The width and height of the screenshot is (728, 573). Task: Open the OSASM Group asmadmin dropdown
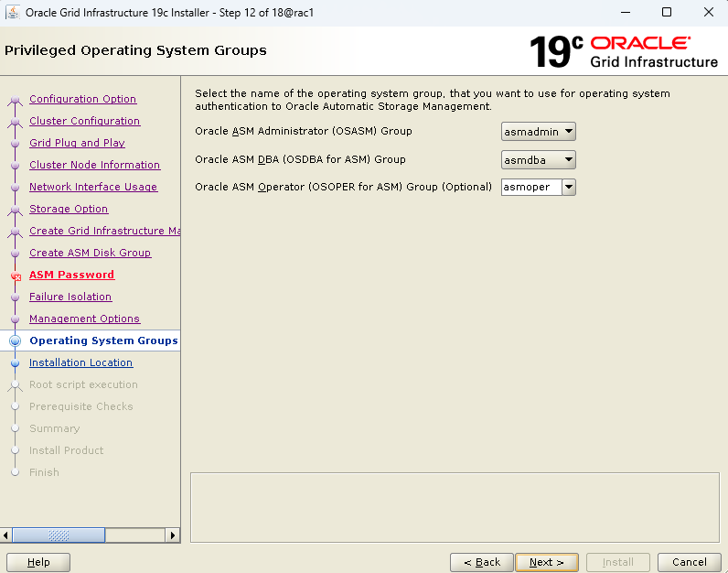tap(538, 132)
